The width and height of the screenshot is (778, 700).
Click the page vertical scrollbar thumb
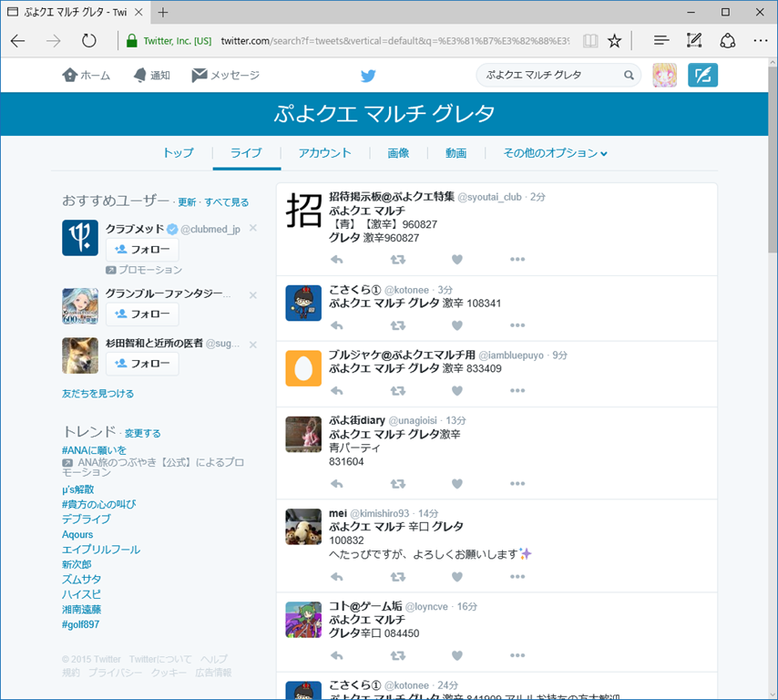click(773, 159)
